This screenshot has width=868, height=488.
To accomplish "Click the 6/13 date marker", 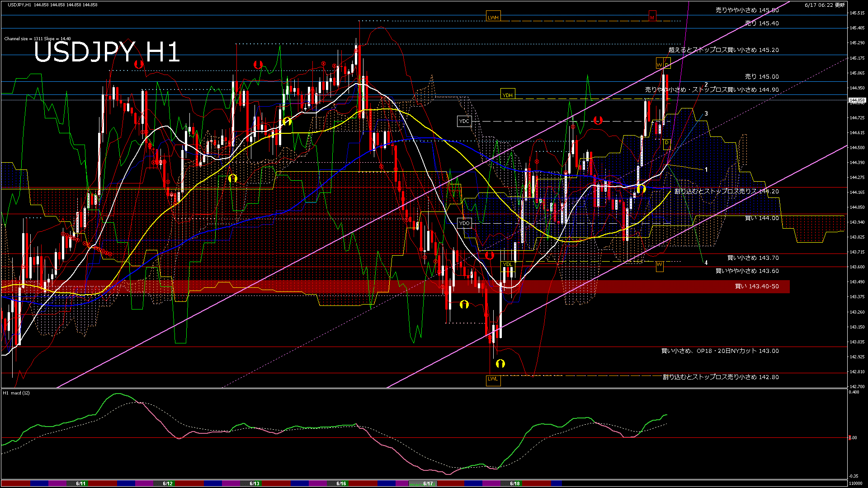I will 255,483.
